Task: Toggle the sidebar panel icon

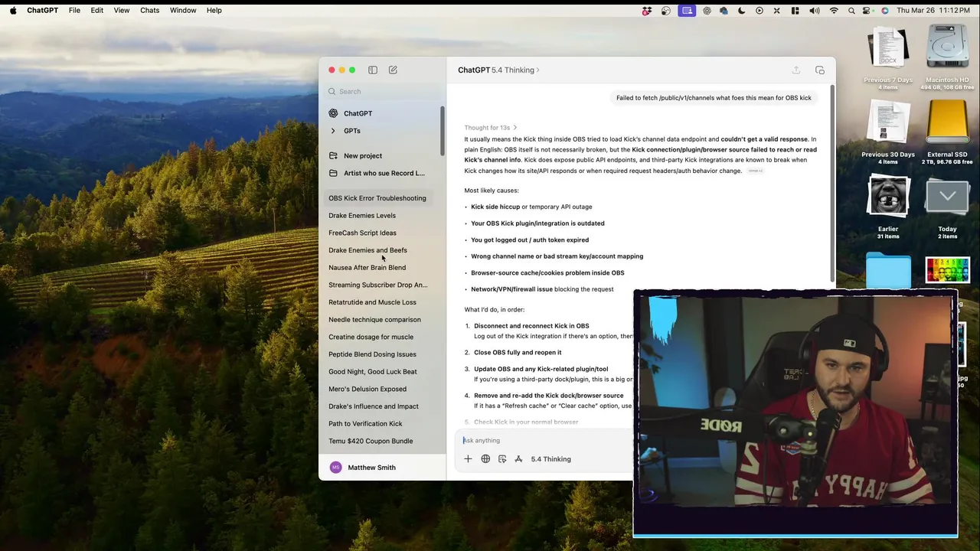Action: click(373, 70)
